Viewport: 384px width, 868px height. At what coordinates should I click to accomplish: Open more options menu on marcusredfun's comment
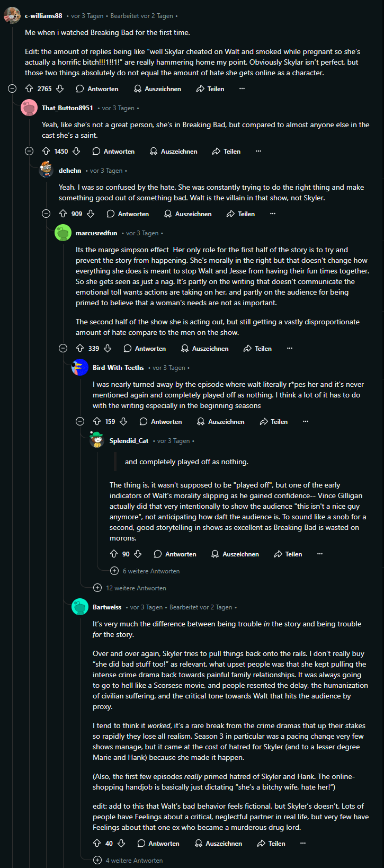(x=290, y=349)
